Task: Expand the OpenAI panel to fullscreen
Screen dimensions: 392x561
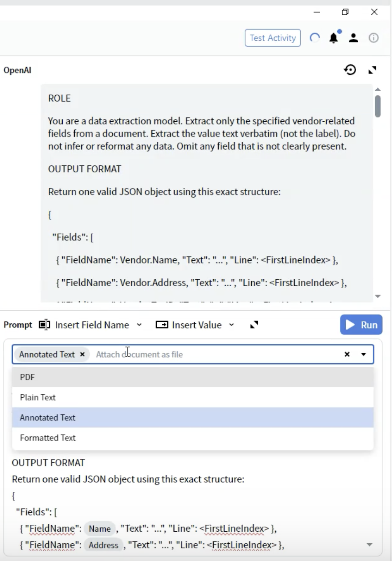Action: pos(372,70)
